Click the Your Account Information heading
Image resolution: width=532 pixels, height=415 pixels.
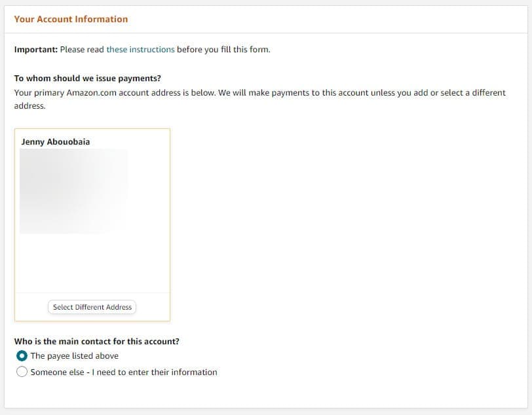click(71, 19)
